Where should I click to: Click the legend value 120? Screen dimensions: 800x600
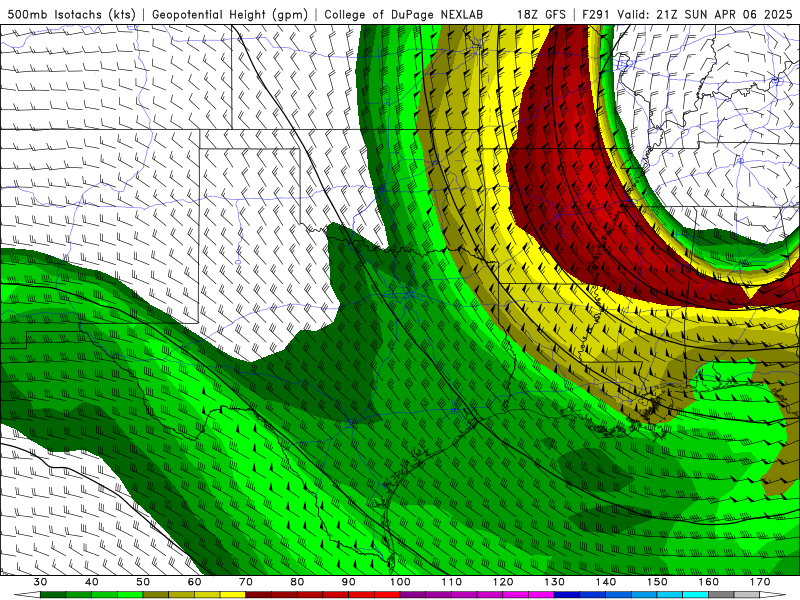pyautogui.click(x=503, y=582)
